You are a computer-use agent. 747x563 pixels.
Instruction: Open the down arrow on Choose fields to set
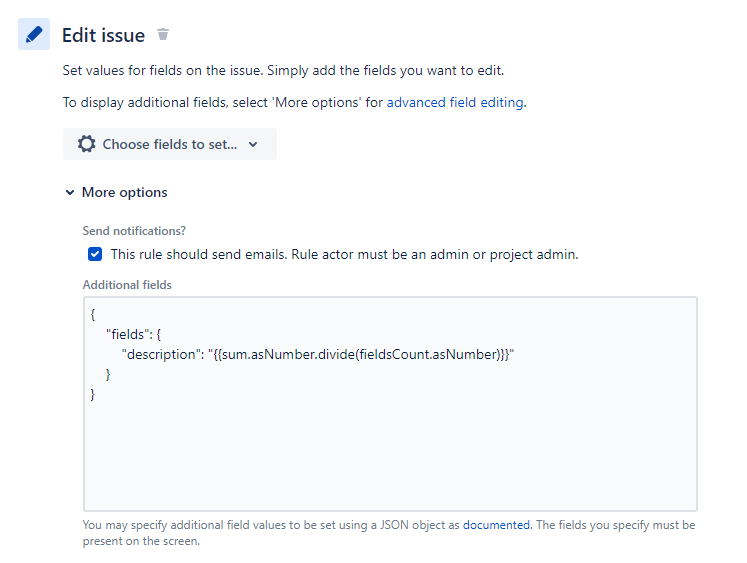click(253, 144)
